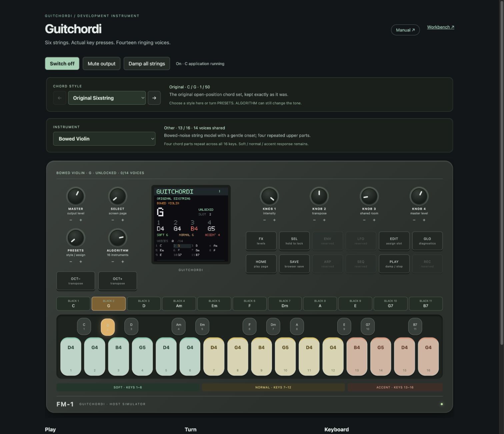Click plus under KNOB 2 transpose
This screenshot has height=434, width=504.
[x=324, y=220]
